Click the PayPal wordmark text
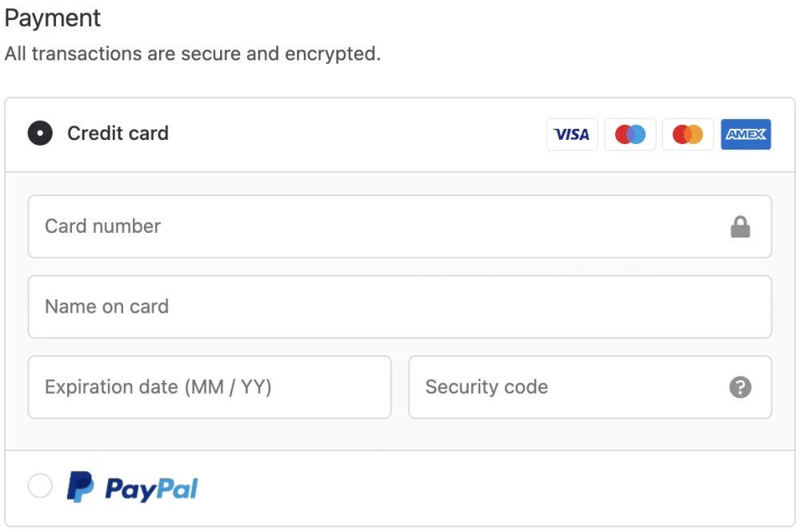Viewport: 800px width, 532px height. tap(151, 489)
